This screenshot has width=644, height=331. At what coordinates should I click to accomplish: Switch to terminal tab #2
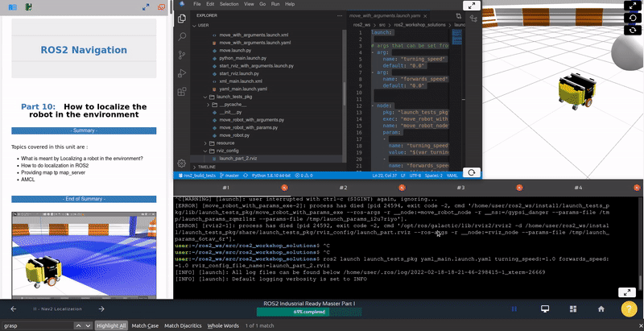[x=343, y=188]
